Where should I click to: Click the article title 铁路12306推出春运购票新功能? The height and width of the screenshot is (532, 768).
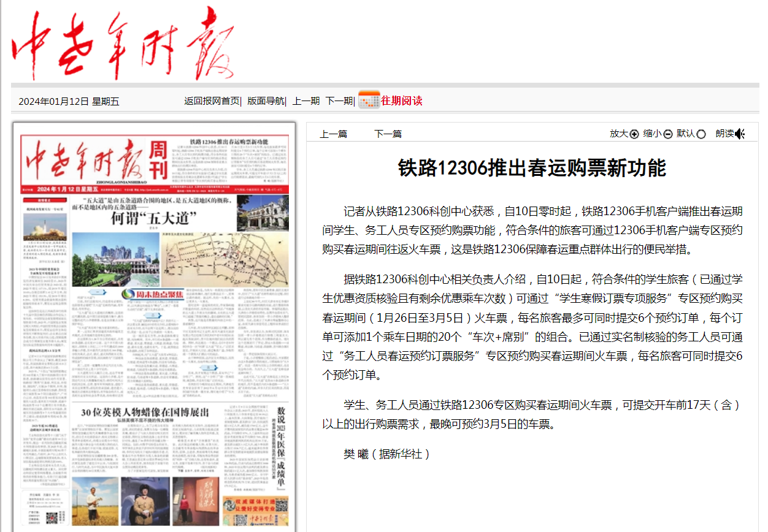click(532, 168)
